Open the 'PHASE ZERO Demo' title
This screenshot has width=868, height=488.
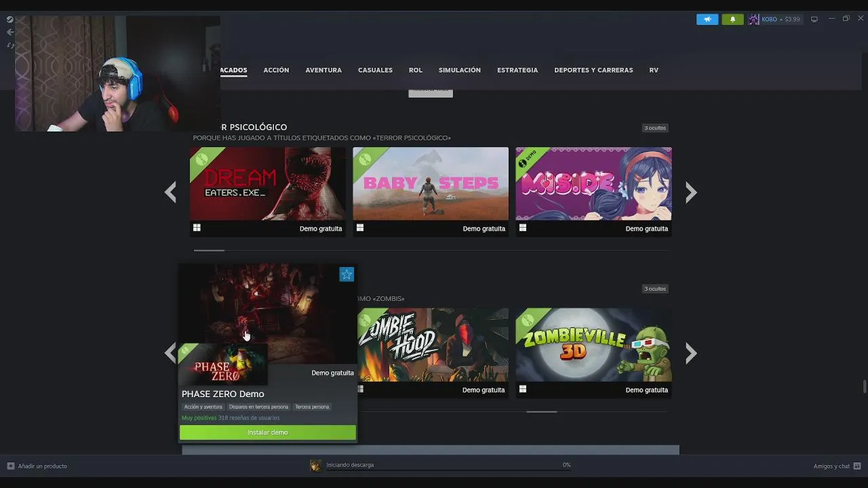pos(223,394)
